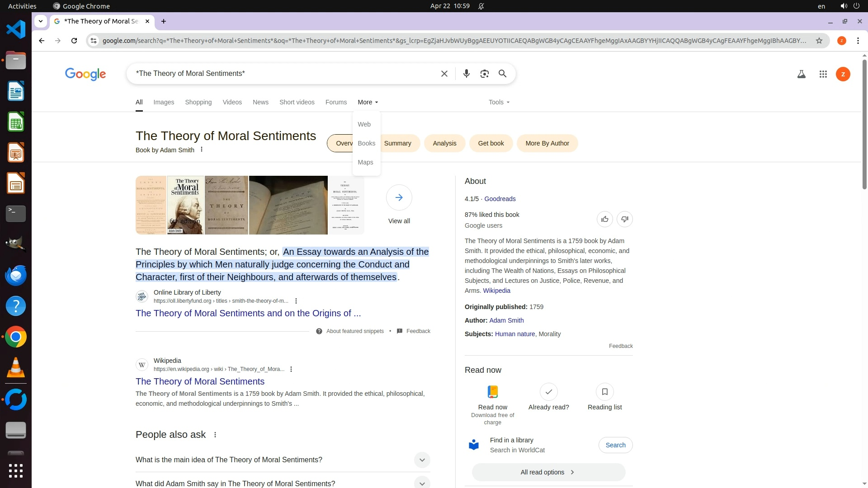
Task: Switch to the Images tab
Action: click(x=164, y=102)
